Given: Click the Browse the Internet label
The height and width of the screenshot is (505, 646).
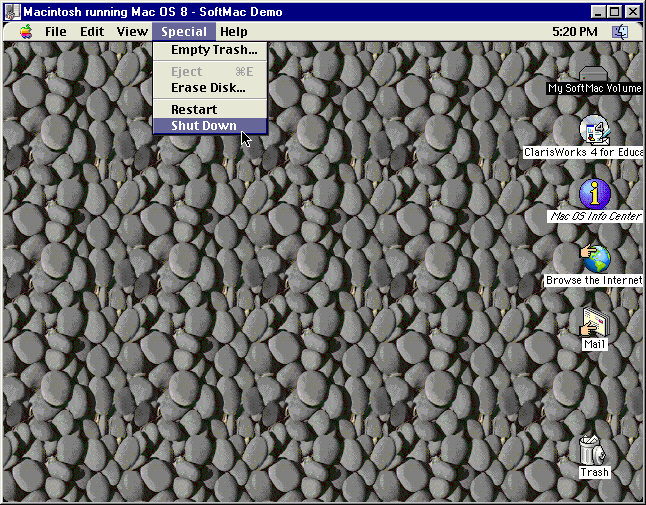Looking at the screenshot, I should click(x=594, y=281).
